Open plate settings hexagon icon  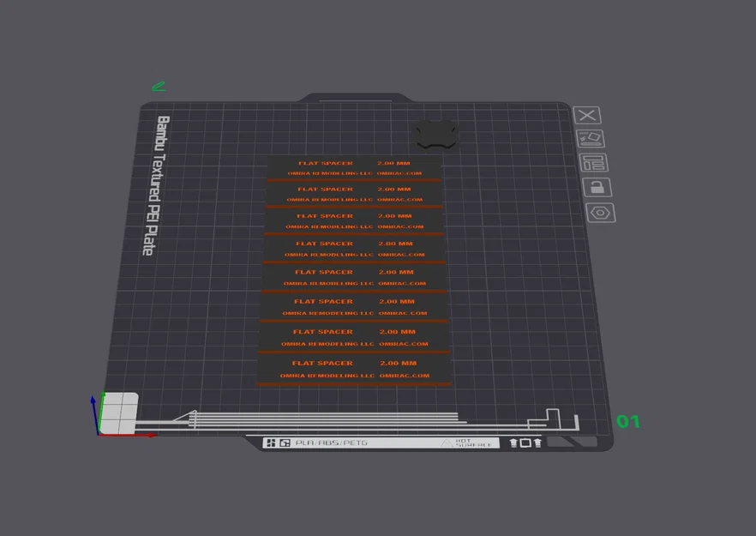click(601, 213)
